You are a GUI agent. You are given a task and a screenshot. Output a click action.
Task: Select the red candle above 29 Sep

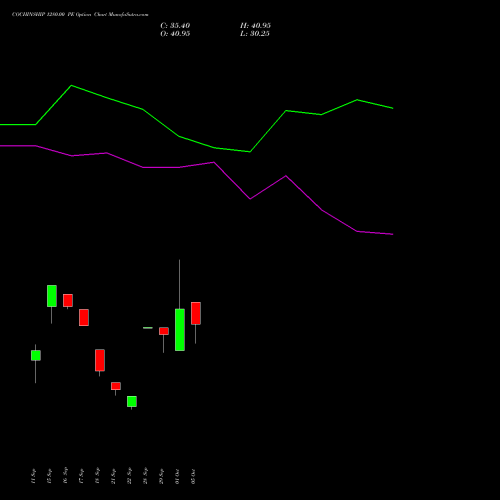click(x=164, y=331)
